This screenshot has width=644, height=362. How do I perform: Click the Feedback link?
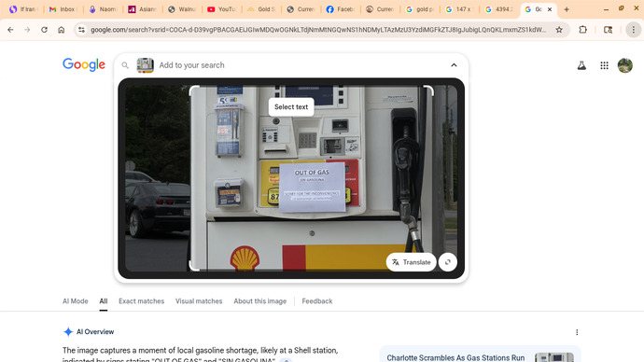[x=317, y=301]
